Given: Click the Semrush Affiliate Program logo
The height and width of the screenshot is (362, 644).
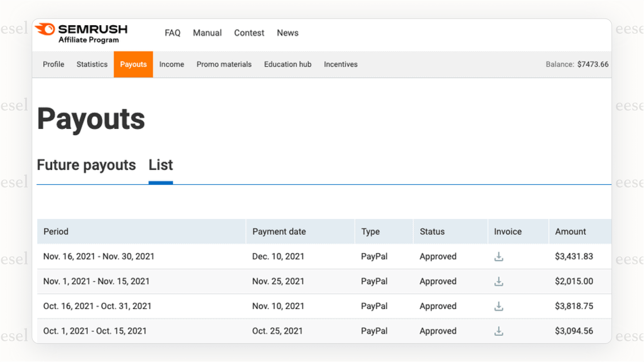Looking at the screenshot, I should click(82, 33).
